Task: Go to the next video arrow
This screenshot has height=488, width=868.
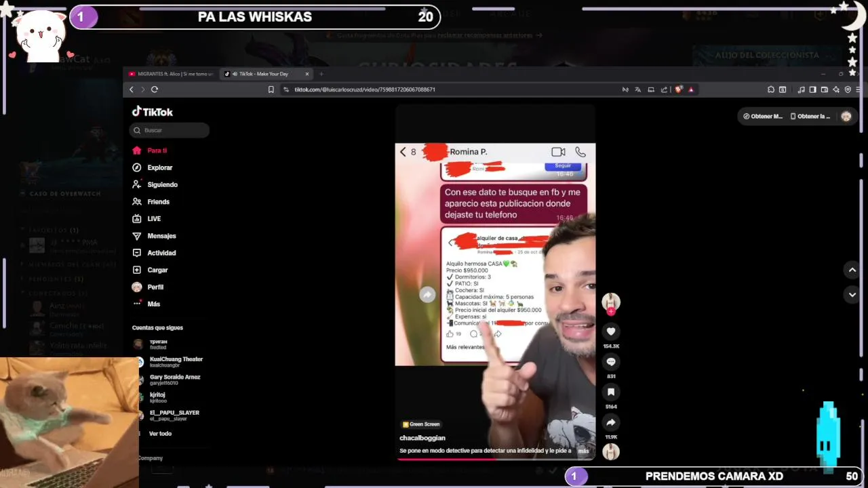Action: click(852, 295)
